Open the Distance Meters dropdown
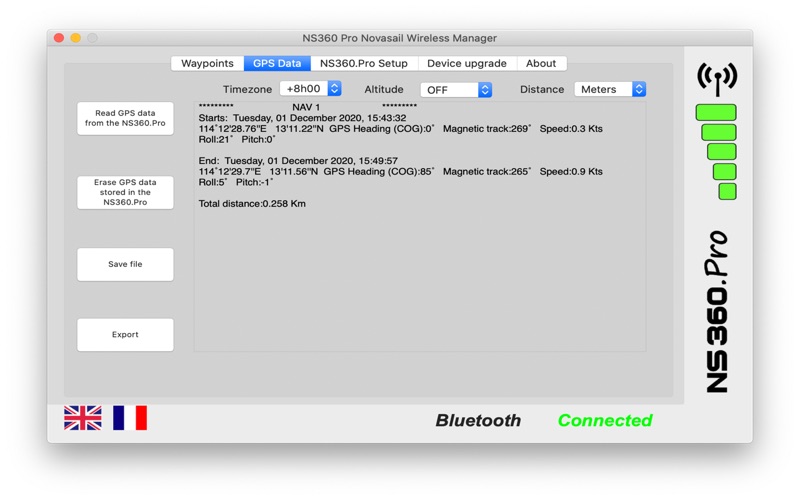Screen dimensions: 800x500 click(x=610, y=89)
